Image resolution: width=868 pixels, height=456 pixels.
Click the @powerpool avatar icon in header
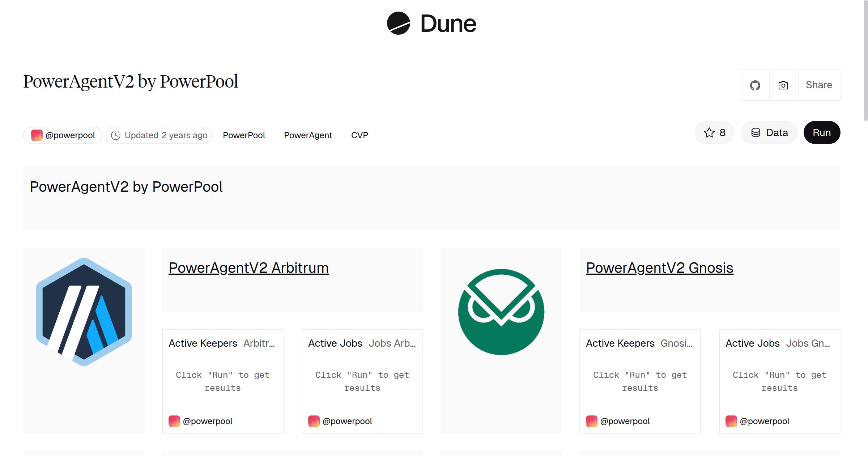pos(37,135)
